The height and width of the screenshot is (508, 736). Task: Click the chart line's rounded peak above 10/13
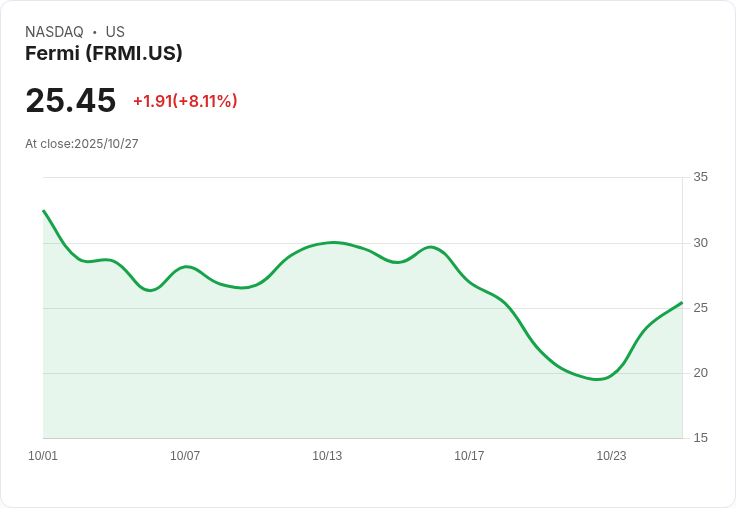333,242
